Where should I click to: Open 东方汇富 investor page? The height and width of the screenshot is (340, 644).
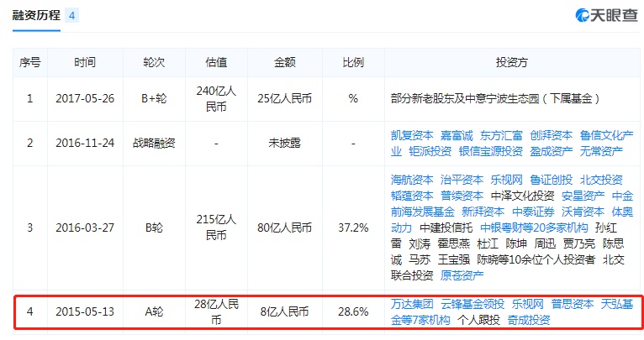pos(501,135)
